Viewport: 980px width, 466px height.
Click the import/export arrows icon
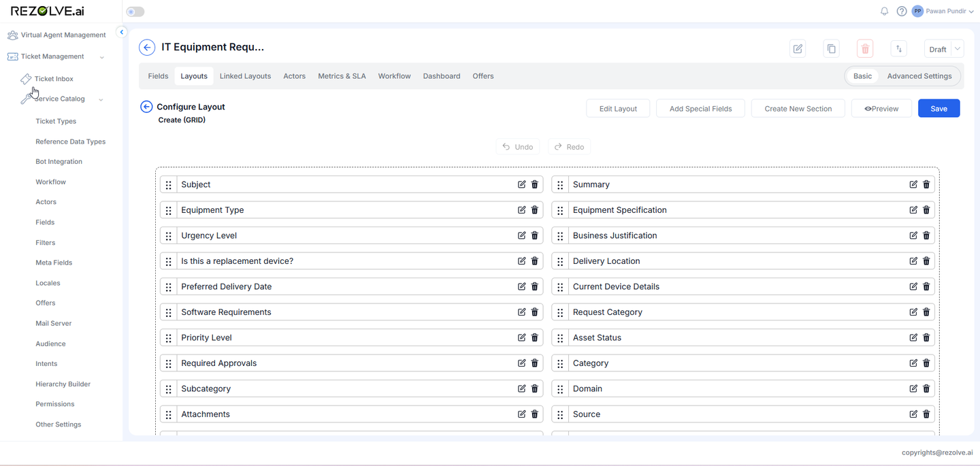pos(899,49)
